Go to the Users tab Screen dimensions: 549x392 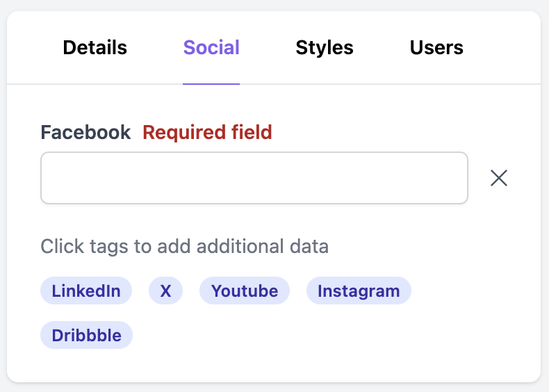436,48
